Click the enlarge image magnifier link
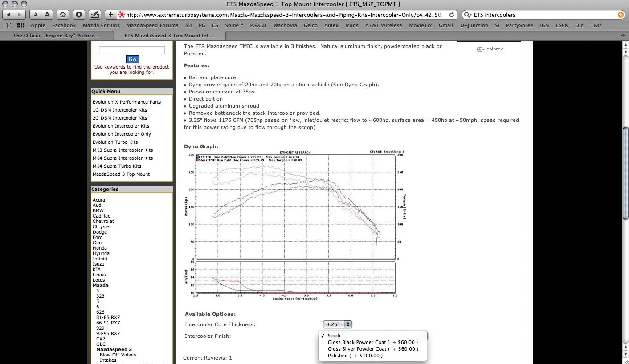 (490, 49)
